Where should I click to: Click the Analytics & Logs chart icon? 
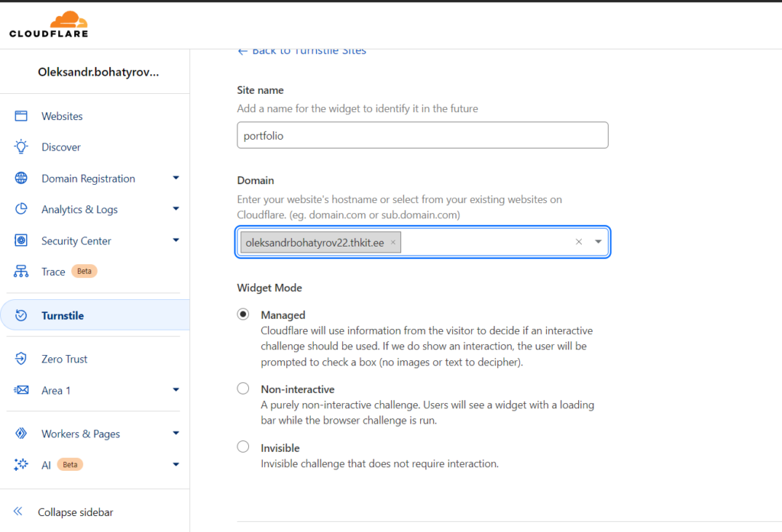(x=21, y=209)
